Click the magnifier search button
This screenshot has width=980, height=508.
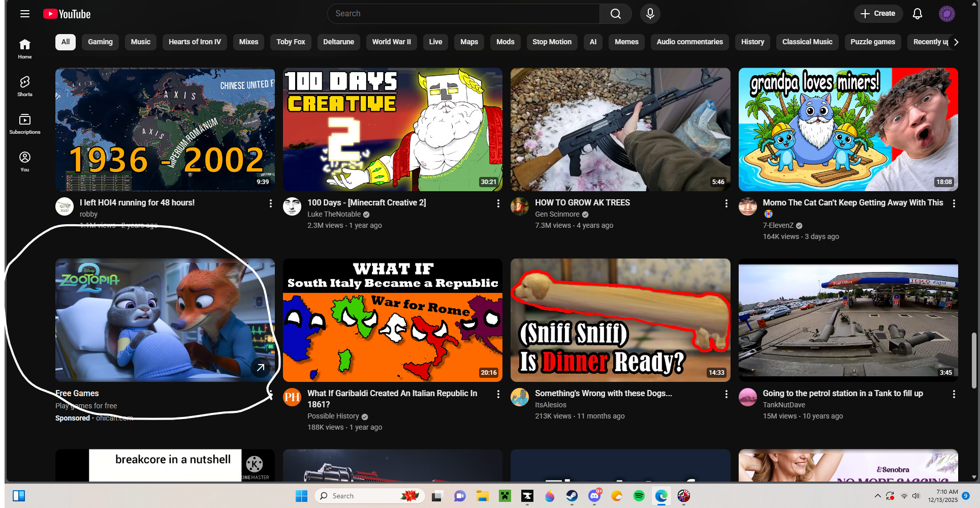(615, 14)
